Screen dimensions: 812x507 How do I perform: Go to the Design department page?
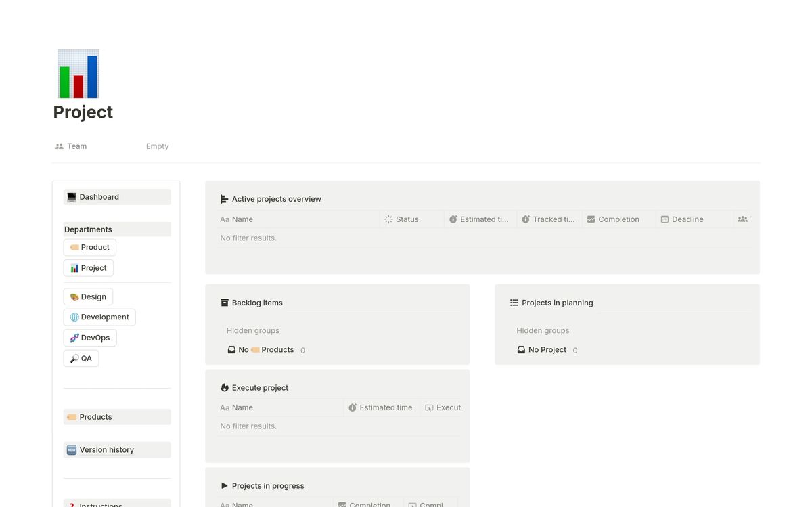tap(89, 296)
